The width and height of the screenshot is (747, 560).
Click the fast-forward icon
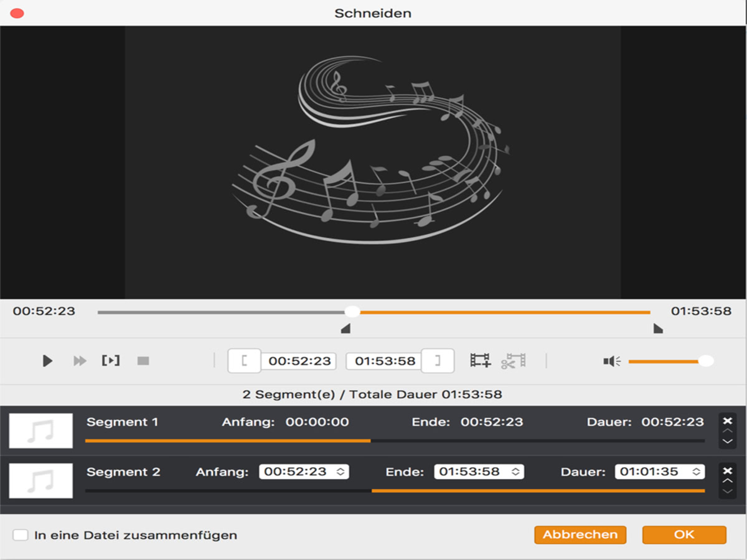click(x=79, y=360)
